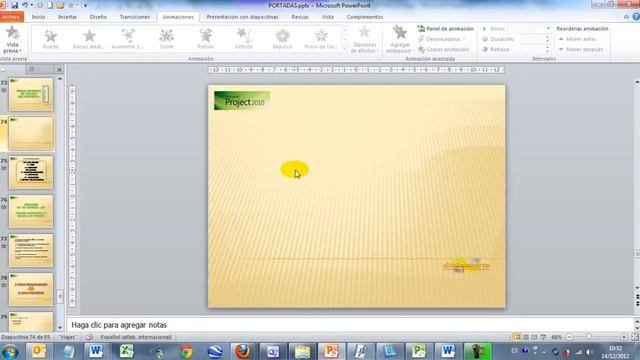Undo the last action

click(25, 5)
